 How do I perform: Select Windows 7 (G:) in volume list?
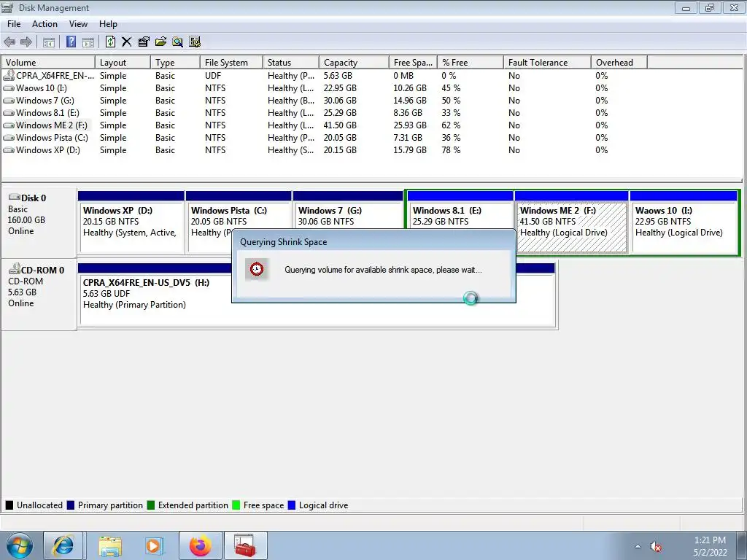[x=44, y=101]
